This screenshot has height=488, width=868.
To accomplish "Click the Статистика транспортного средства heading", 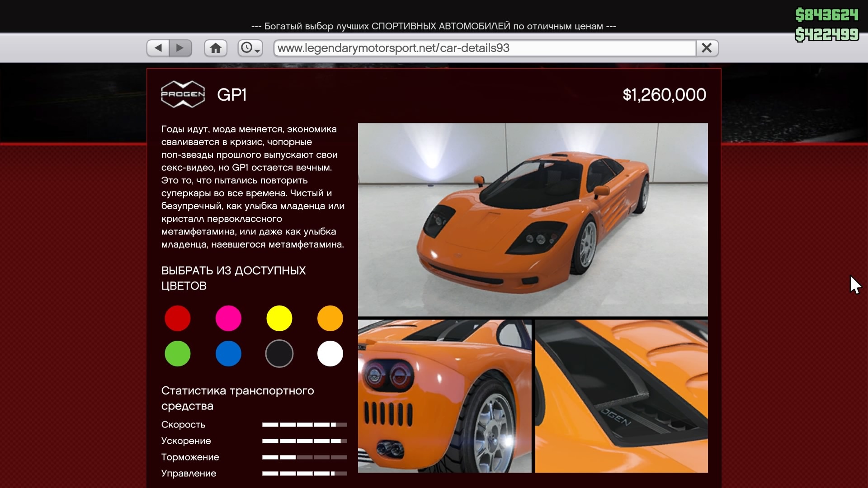I will [237, 398].
